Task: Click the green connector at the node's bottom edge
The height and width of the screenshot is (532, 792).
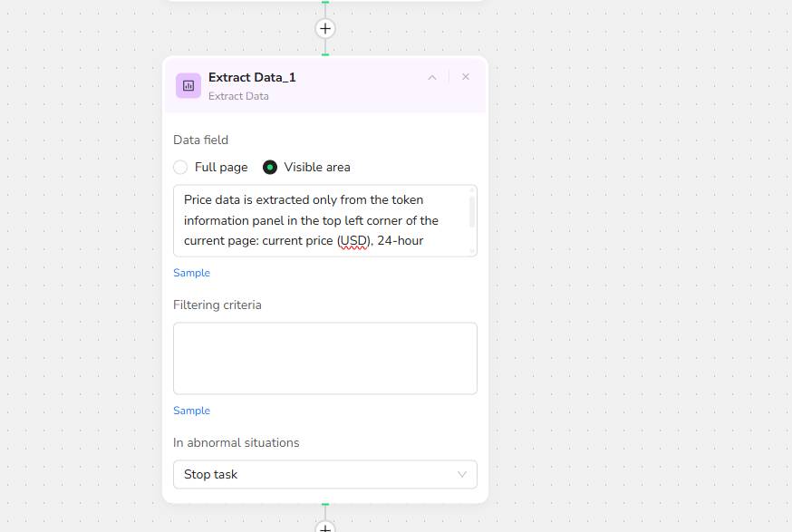Action: [x=325, y=504]
